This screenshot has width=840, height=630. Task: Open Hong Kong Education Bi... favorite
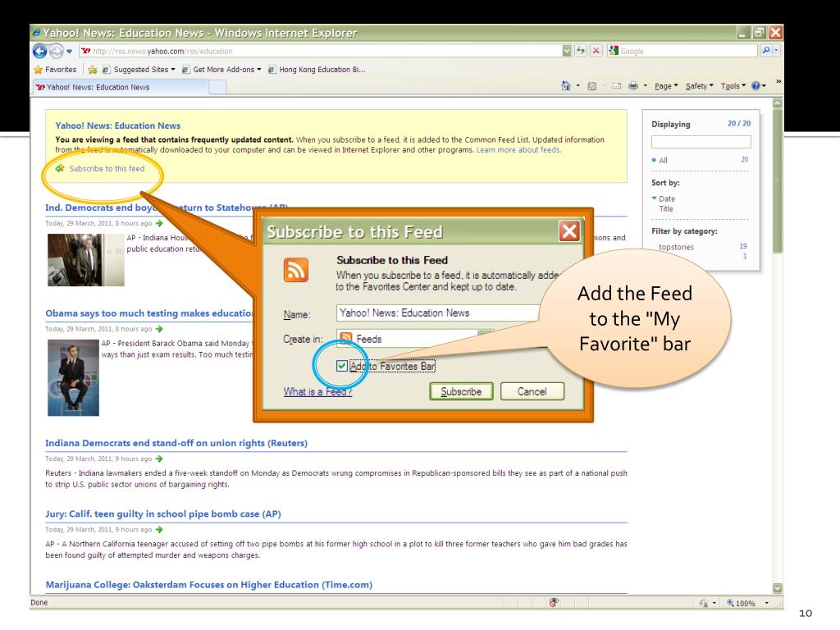(x=317, y=70)
